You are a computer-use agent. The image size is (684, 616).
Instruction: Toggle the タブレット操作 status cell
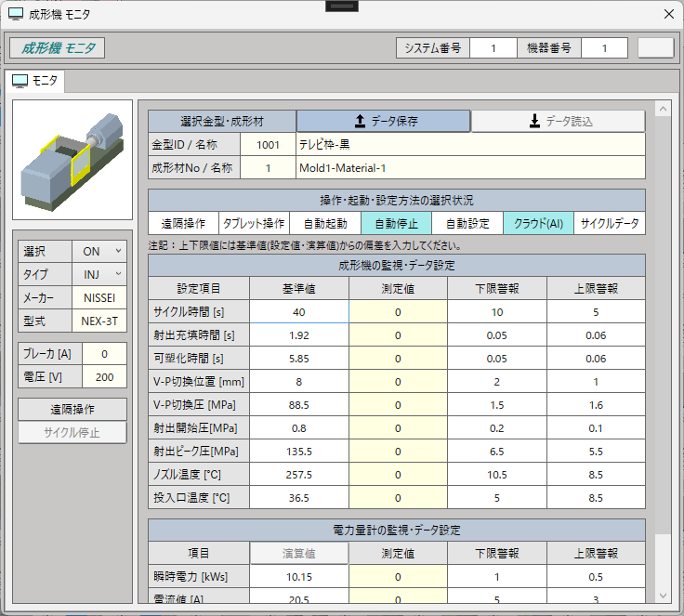pos(254,224)
